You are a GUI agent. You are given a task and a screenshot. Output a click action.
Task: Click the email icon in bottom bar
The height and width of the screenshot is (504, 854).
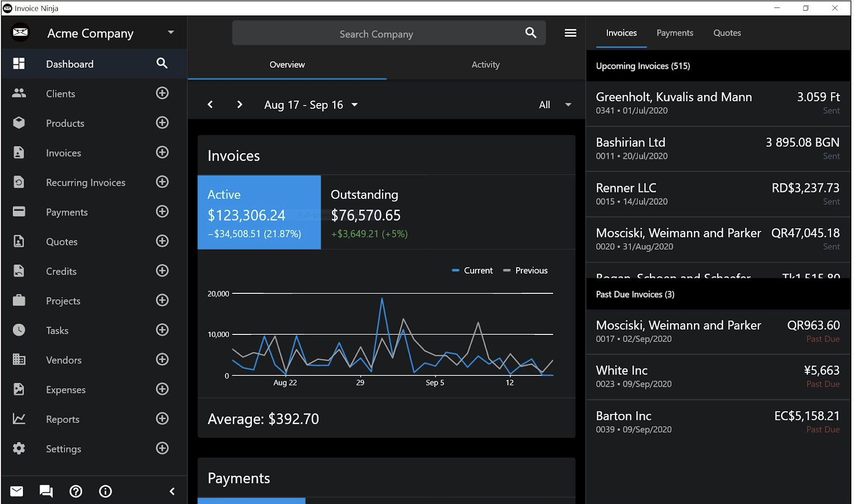(x=17, y=491)
